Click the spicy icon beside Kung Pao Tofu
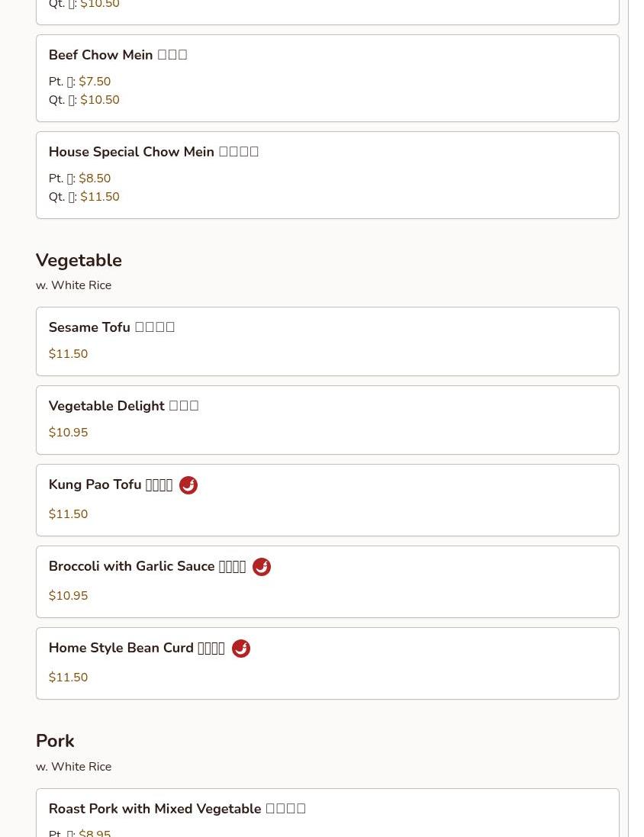This screenshot has height=837, width=644. tap(188, 485)
